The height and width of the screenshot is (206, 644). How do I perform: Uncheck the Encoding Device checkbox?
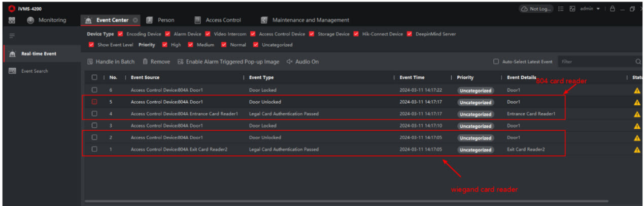120,34
